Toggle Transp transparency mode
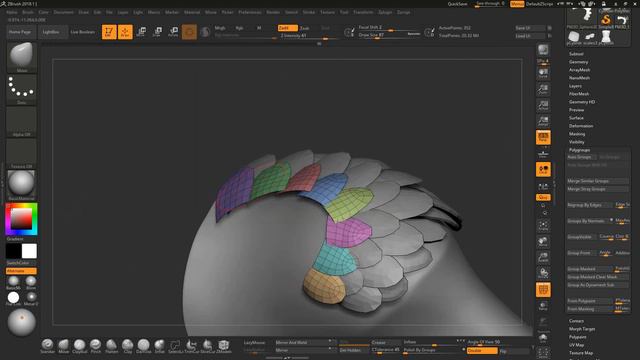 pyautogui.click(x=543, y=305)
